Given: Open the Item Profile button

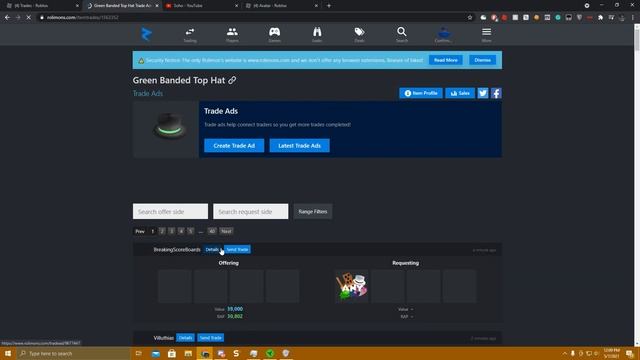Looking at the screenshot, I should [421, 93].
